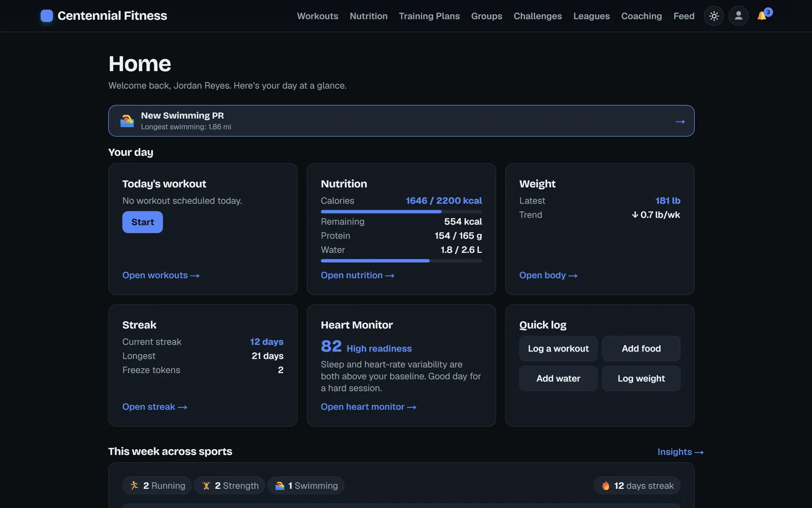
Task: Click the Centennial Fitness brand name
Action: click(112, 16)
